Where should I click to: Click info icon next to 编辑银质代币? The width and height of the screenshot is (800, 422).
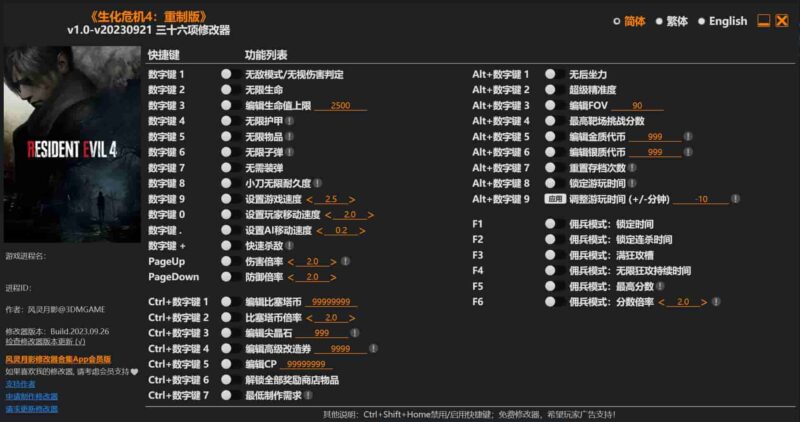[x=688, y=152]
